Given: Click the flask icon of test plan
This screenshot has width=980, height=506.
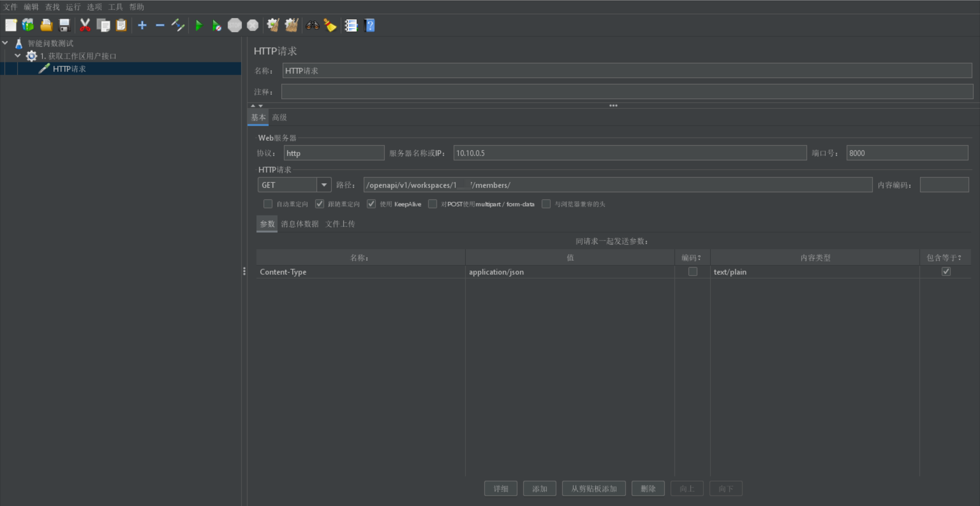Looking at the screenshot, I should click(19, 43).
